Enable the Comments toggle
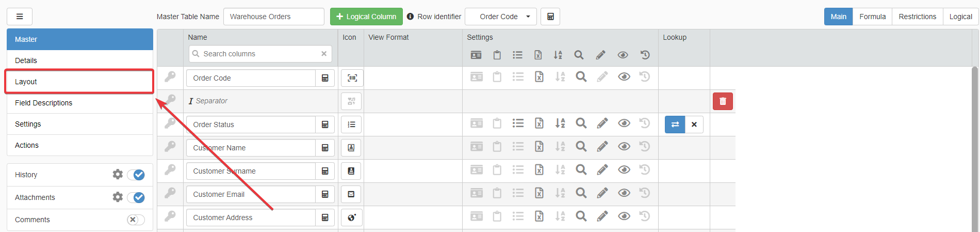The width and height of the screenshot is (980, 232). [136, 220]
